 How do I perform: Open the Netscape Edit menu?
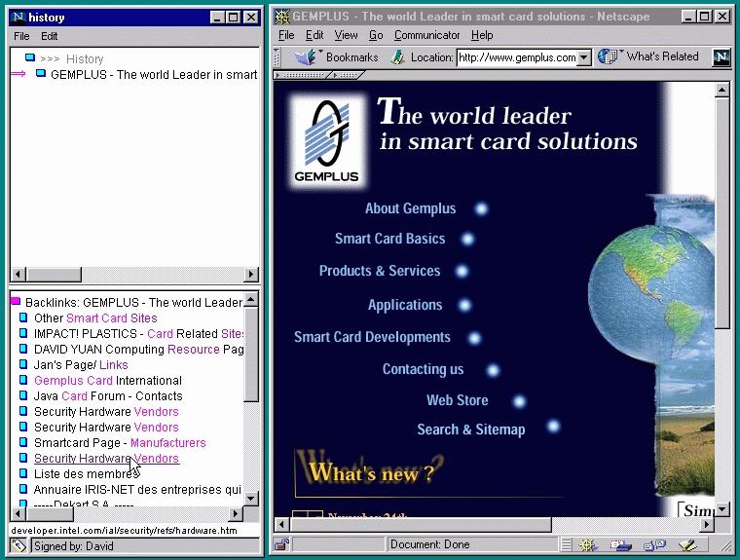coord(314,35)
